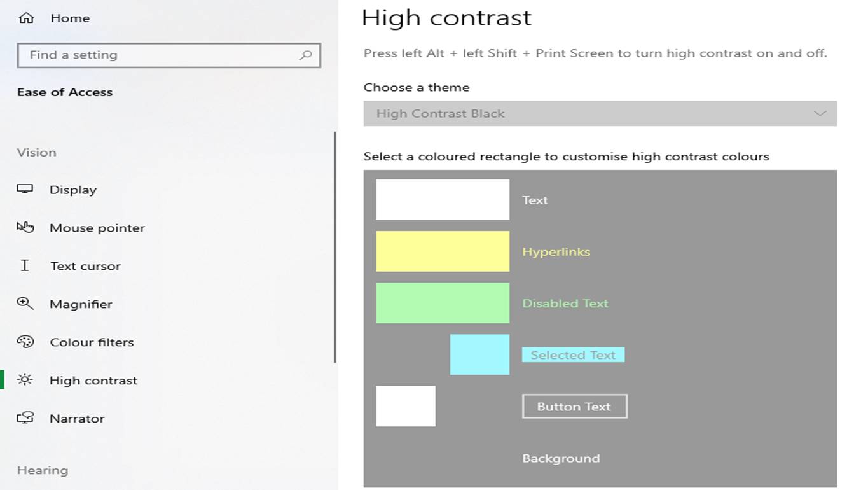Open the Display settings page
This screenshot has width=868, height=490.
(72, 189)
